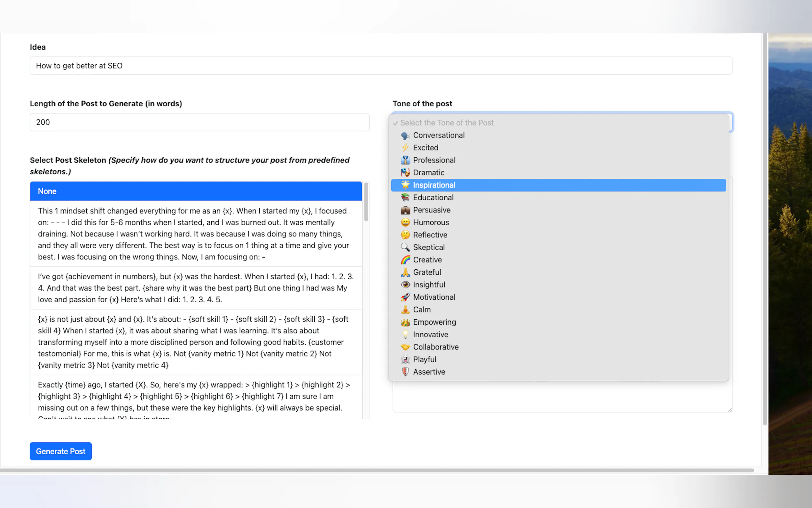Image resolution: width=812 pixels, height=508 pixels.
Task: Choose the Humorous smiley icon
Action: [405, 222]
